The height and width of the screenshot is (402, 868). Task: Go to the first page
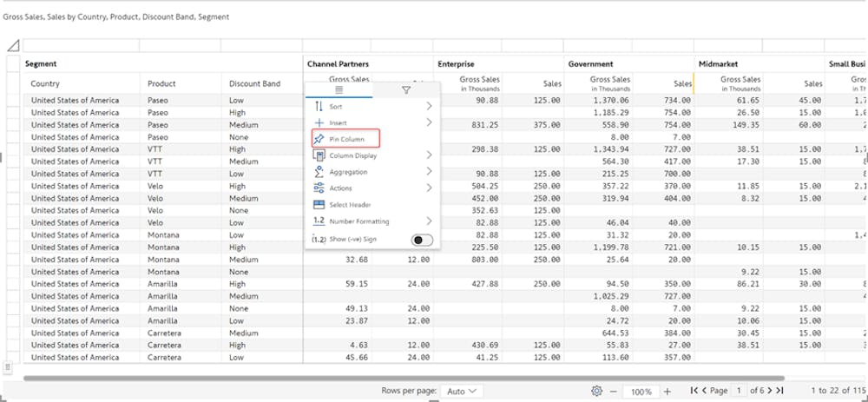click(x=694, y=391)
